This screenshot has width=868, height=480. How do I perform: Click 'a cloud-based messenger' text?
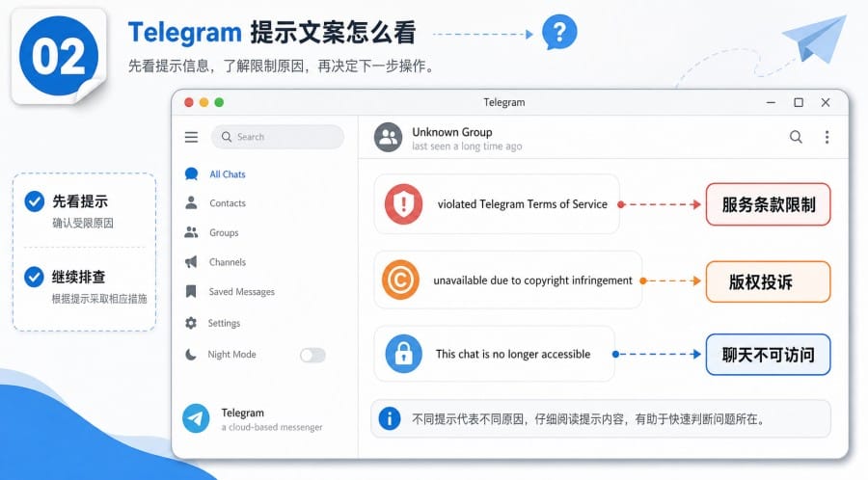[272, 427]
